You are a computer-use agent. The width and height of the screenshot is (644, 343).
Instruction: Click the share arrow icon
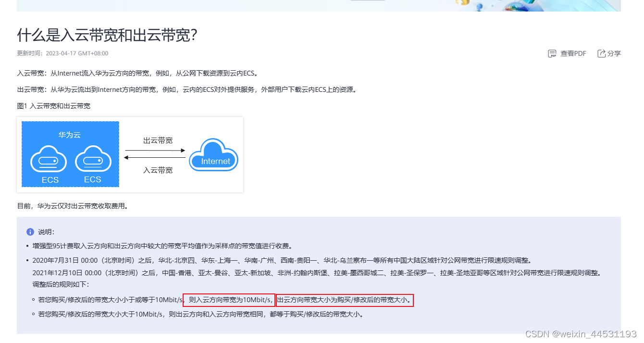click(x=601, y=53)
